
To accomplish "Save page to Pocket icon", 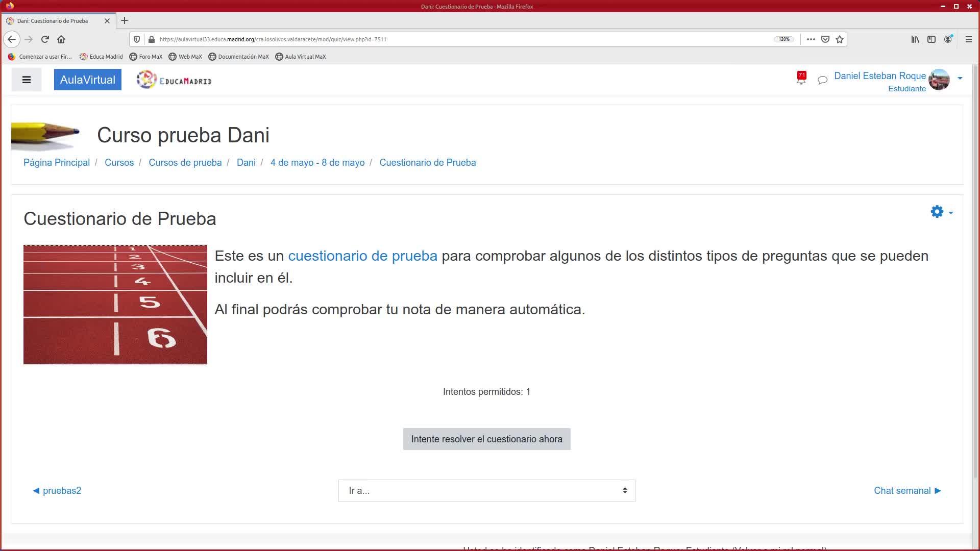I will pos(825,39).
